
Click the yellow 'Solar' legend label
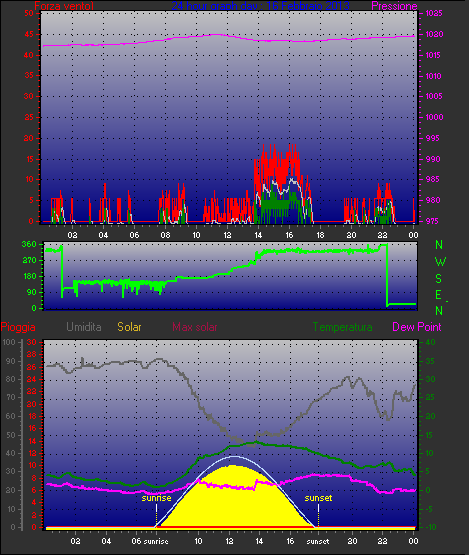129,327
